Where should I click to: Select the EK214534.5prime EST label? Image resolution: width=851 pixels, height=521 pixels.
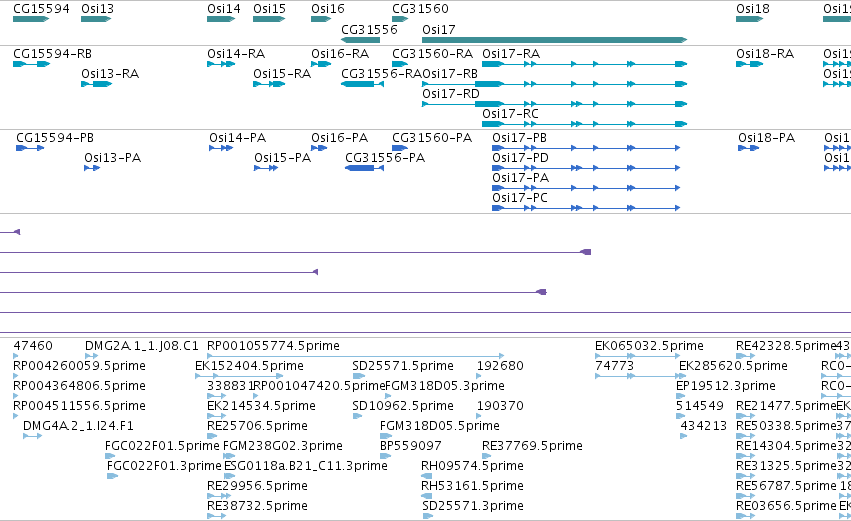point(261,406)
